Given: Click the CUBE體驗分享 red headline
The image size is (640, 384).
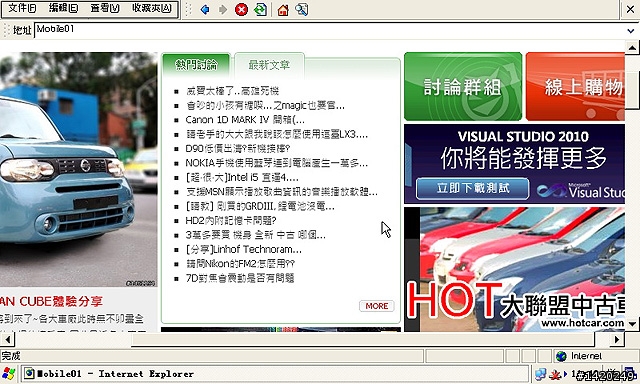Looking at the screenshot, I should pyautogui.click(x=51, y=302).
